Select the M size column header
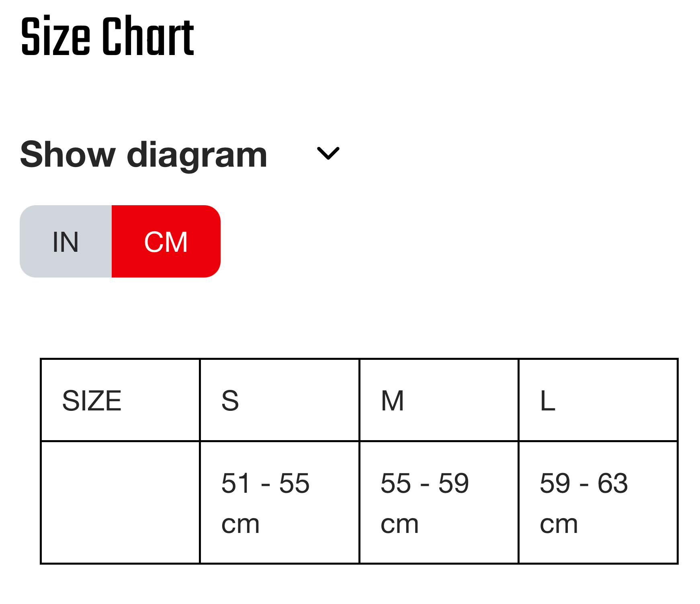The height and width of the screenshot is (604, 700). click(392, 401)
